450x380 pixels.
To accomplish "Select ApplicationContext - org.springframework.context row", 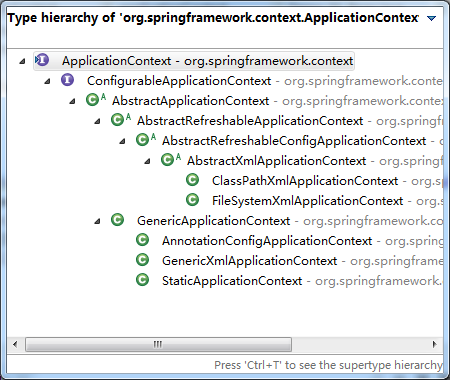I will tap(194, 61).
